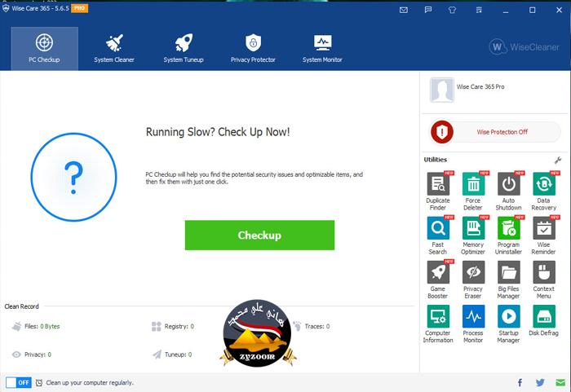Click the PRO badge in title bar
Image resolution: width=571 pixels, height=392 pixels.
(79, 8)
